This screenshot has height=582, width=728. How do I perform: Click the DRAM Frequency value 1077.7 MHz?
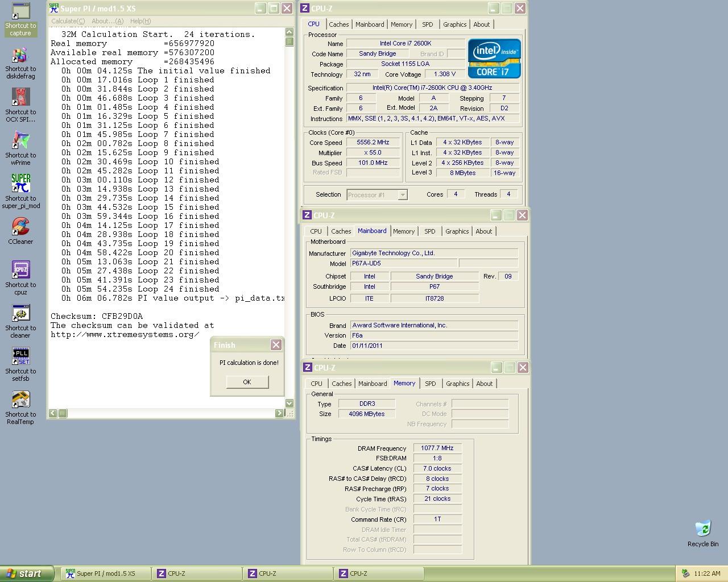(x=437, y=448)
